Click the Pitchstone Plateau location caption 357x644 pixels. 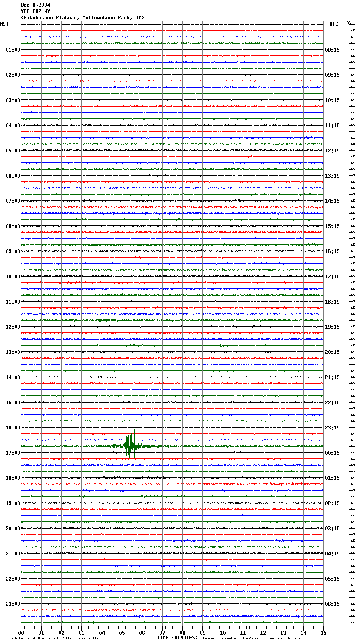point(82,18)
